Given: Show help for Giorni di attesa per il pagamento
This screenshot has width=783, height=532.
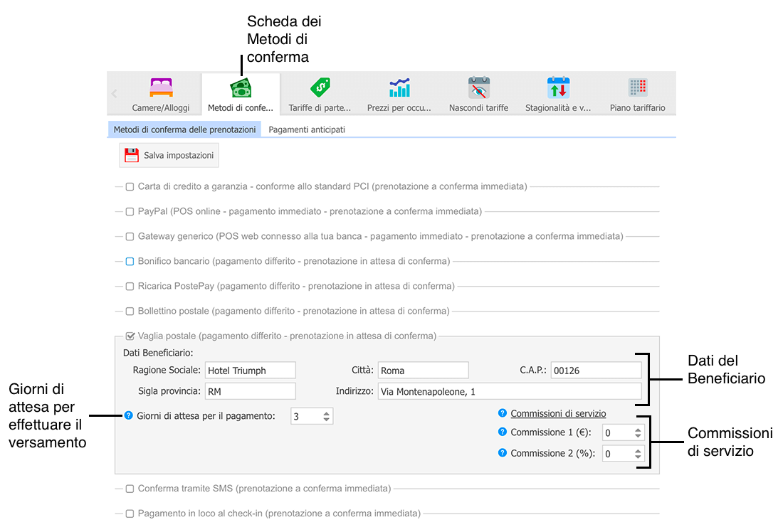Looking at the screenshot, I should (x=129, y=415).
